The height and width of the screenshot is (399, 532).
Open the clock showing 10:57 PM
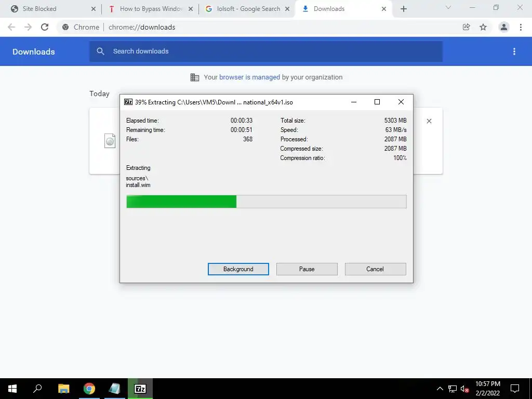point(487,389)
